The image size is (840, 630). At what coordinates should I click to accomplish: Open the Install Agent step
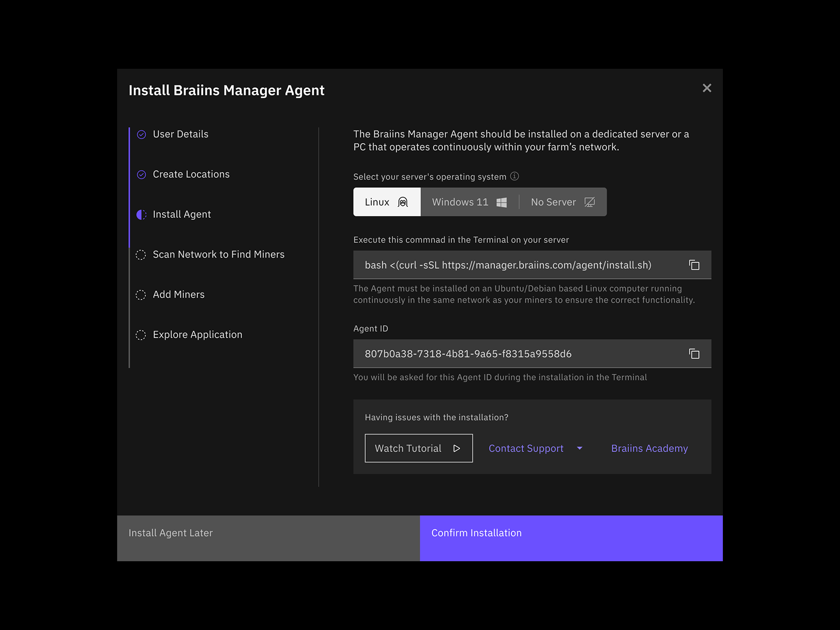point(182,215)
